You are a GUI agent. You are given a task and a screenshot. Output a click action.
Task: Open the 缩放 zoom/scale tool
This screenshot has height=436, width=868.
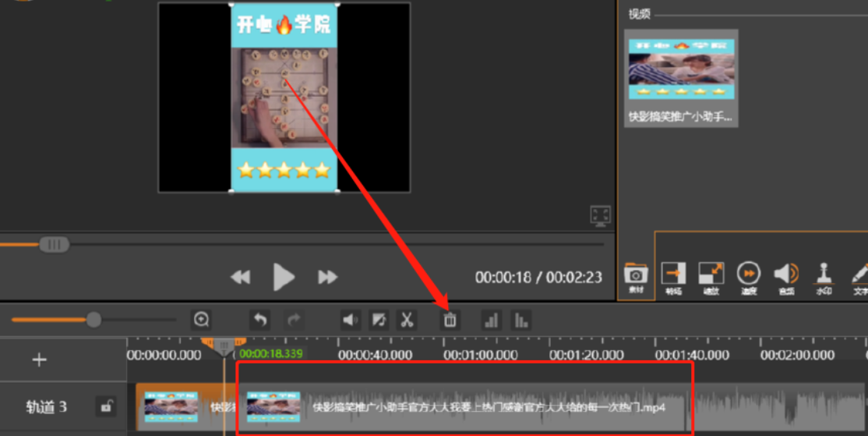click(x=711, y=278)
